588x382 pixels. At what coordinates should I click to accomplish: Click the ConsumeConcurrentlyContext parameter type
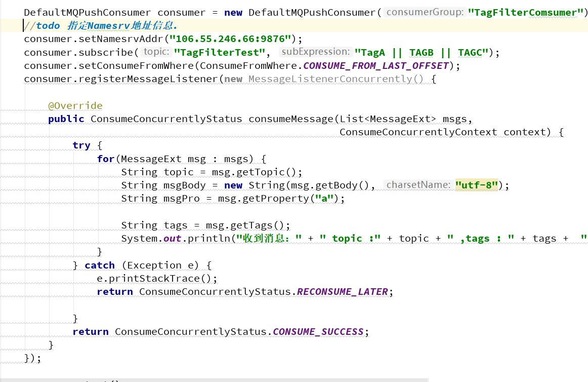pos(418,132)
